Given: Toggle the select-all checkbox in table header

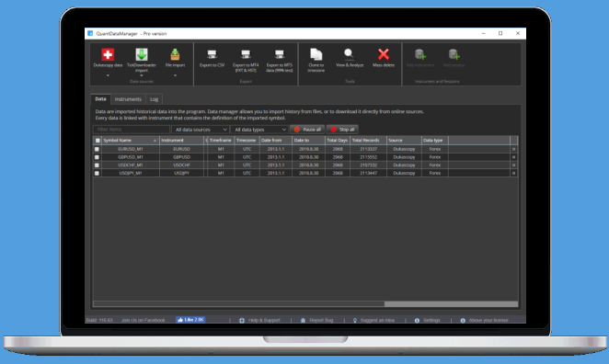Looking at the screenshot, I should (x=98, y=141).
